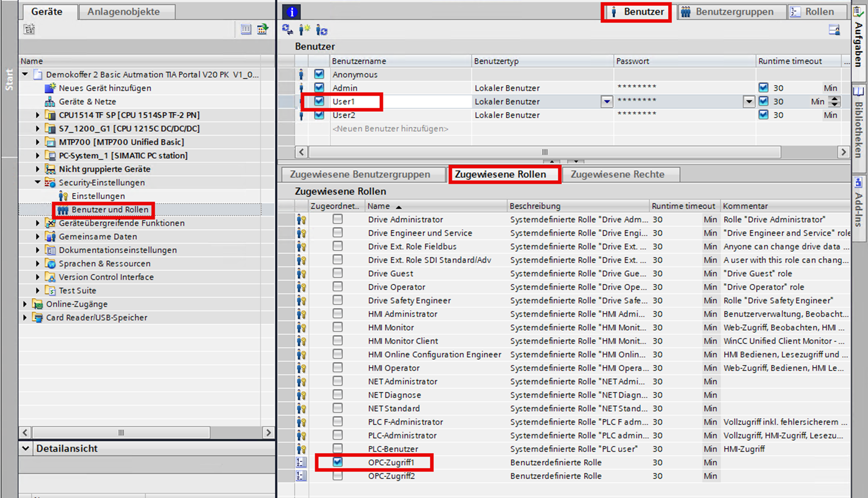Assign the HMI Operator role checkbox

(x=338, y=367)
